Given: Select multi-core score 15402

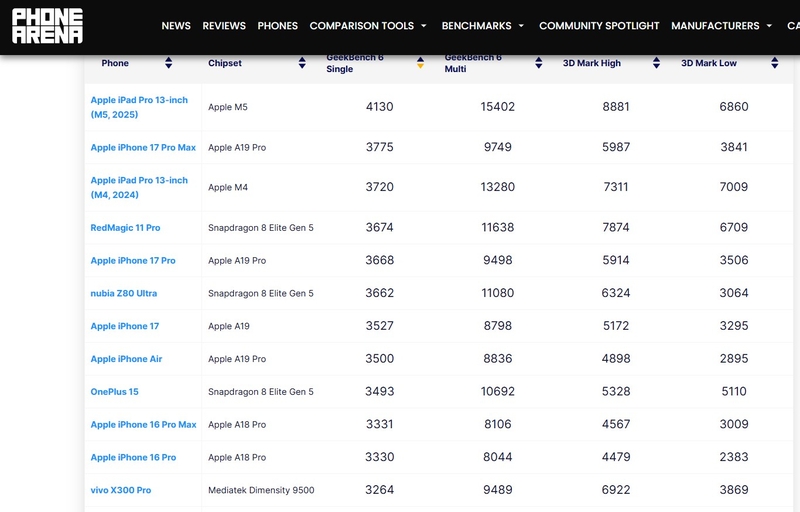Looking at the screenshot, I should coord(497,107).
